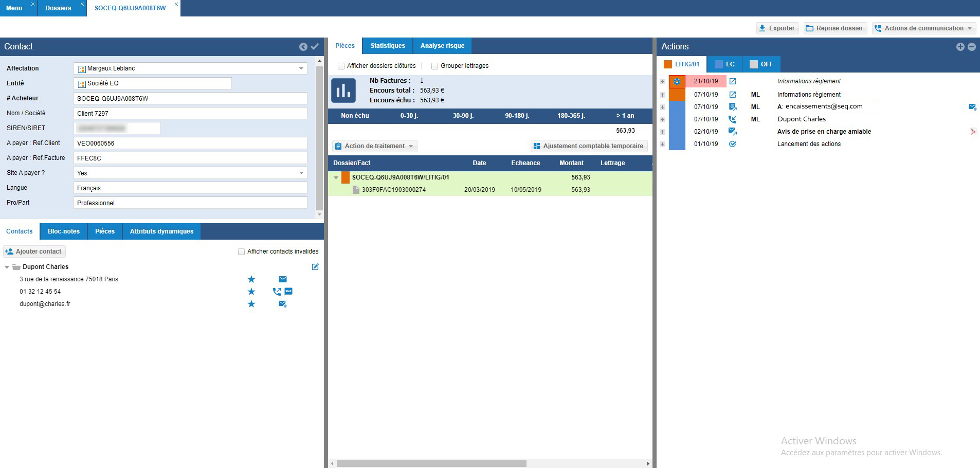
Task: Switch to the Analyse risque tab
Action: (x=442, y=46)
